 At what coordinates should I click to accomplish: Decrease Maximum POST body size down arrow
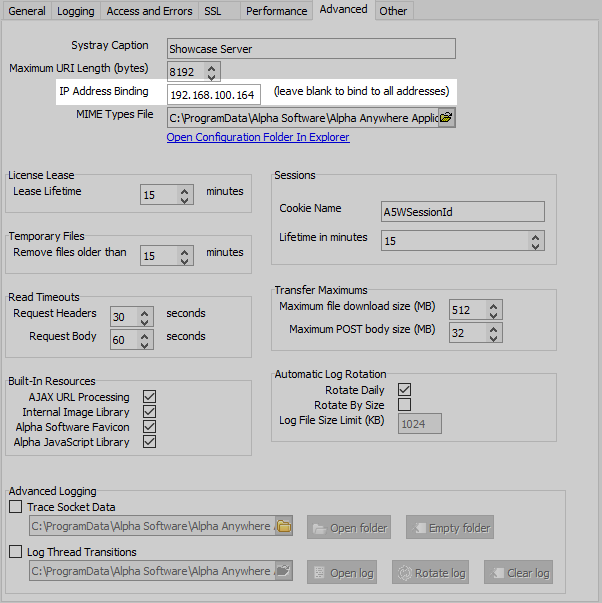[494, 338]
